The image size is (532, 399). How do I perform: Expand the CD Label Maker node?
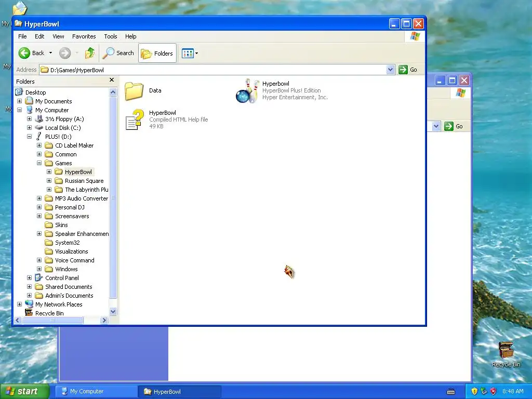pos(39,145)
